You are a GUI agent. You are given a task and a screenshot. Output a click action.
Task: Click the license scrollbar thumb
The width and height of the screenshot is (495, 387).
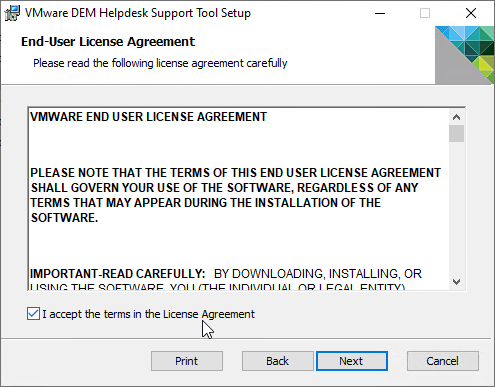point(456,134)
